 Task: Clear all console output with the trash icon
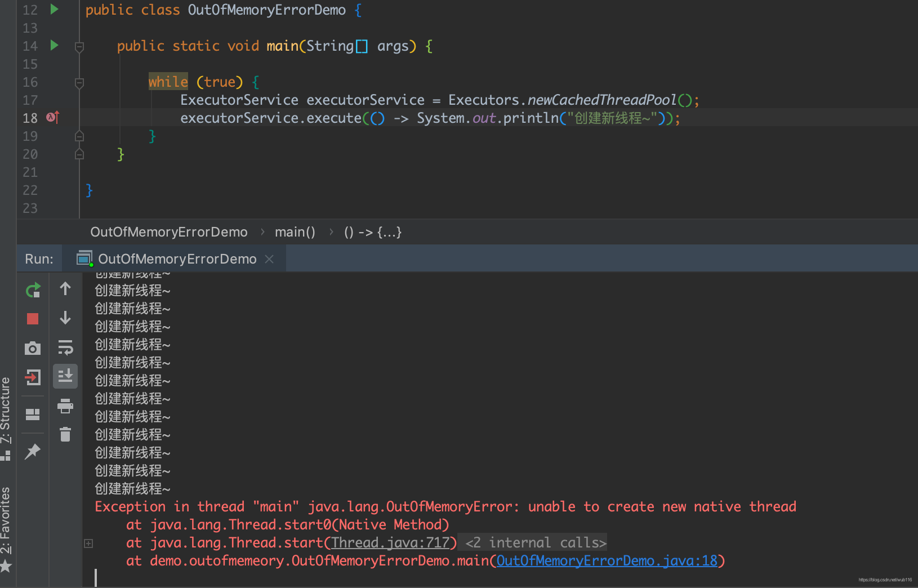coord(65,434)
